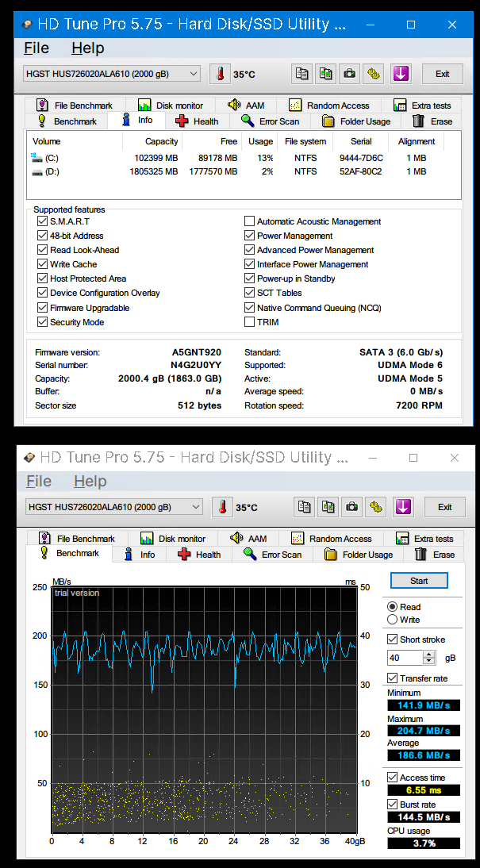Image resolution: width=480 pixels, height=868 pixels.
Task: Click Exit button in Supported features window
Action: click(442, 74)
